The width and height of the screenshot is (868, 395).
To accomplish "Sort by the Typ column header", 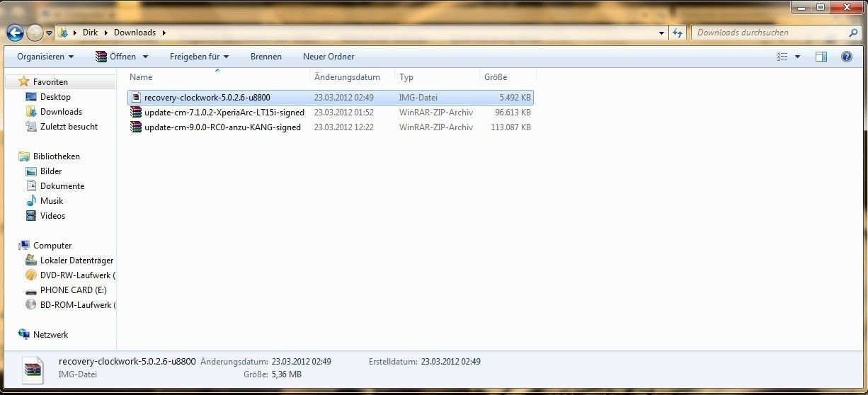I will click(438, 77).
